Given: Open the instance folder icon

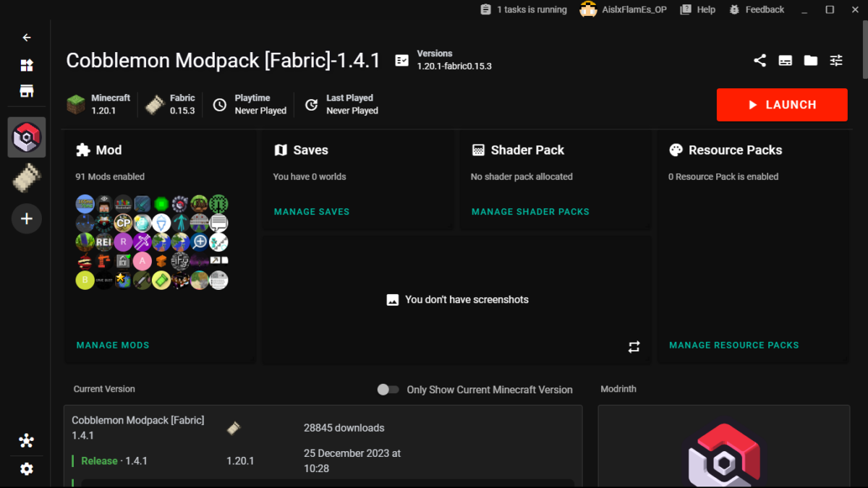Looking at the screenshot, I should point(811,61).
